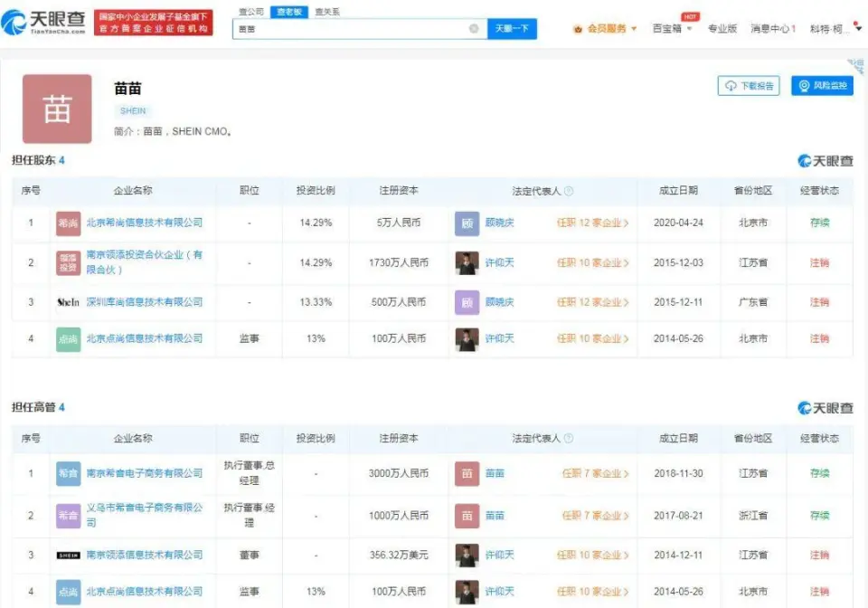Click the 下载报告 button
Image resolution: width=868 pixels, height=608 pixels.
[749, 86]
